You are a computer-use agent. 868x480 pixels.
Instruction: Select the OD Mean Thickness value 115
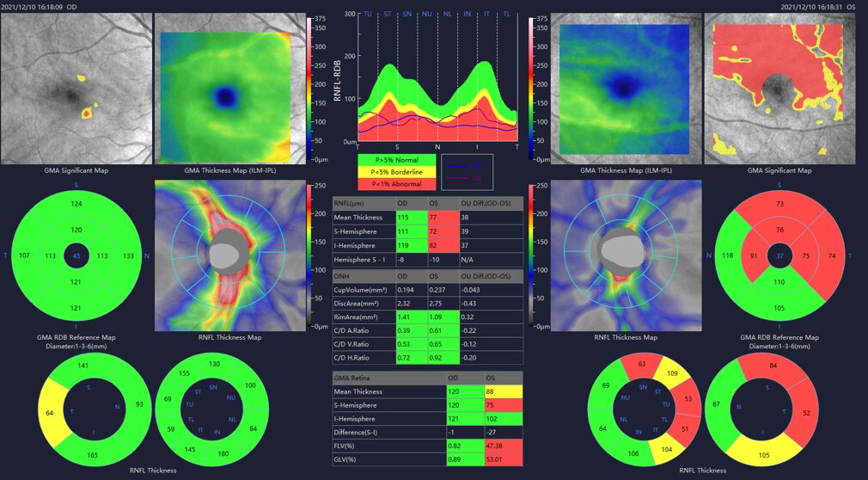410,219
